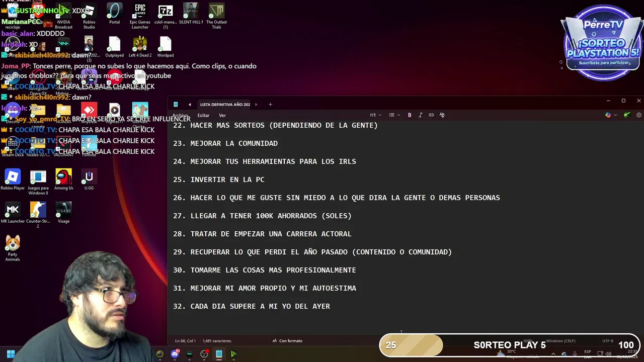This screenshot has height=362, width=644.
Task: Click line 32 CADA DIA SUPERE text
Action: [251, 306]
